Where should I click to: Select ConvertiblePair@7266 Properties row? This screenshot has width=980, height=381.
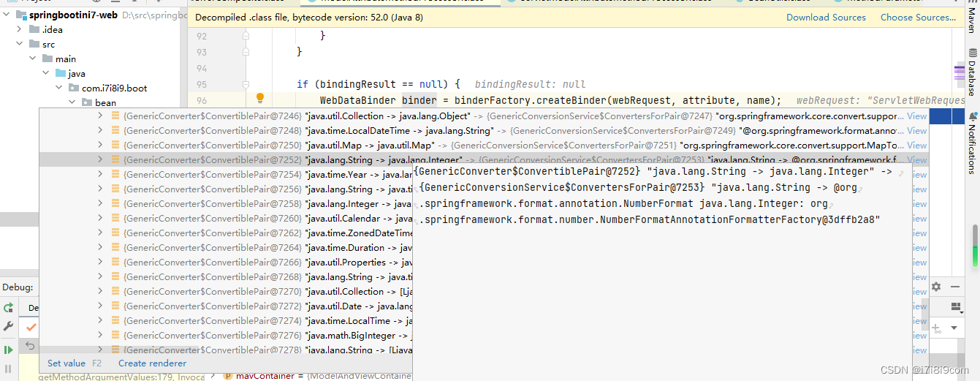(226, 263)
